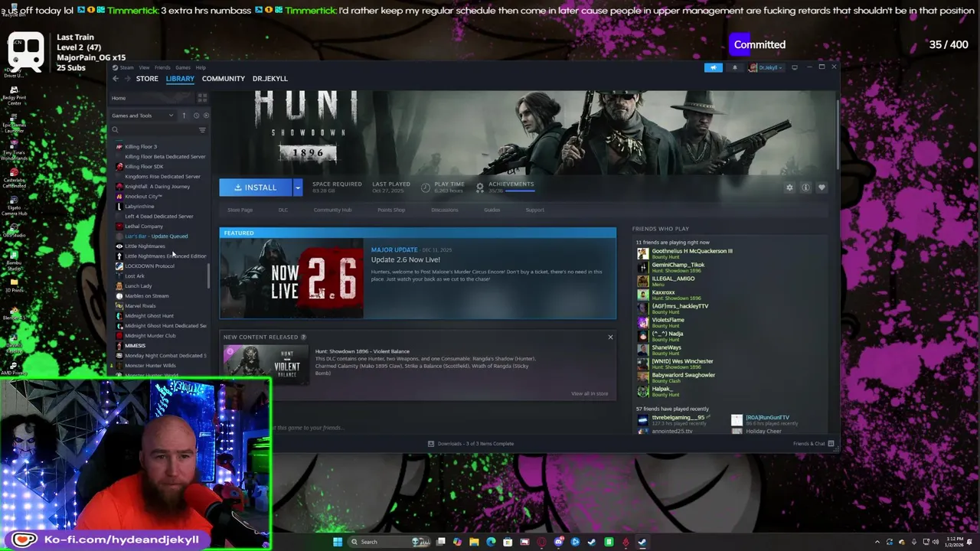This screenshot has width=980, height=551.
Task: Select Lunch Lady entry
Action: coord(139,285)
